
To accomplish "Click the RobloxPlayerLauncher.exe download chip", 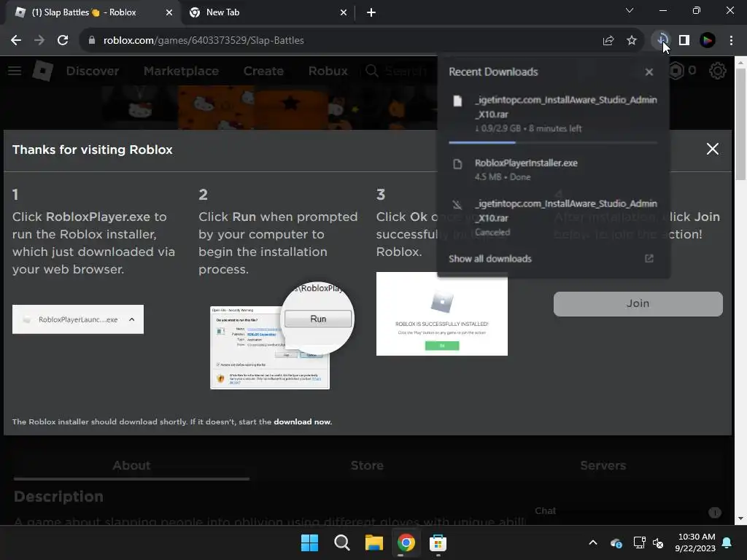I will coord(77,319).
